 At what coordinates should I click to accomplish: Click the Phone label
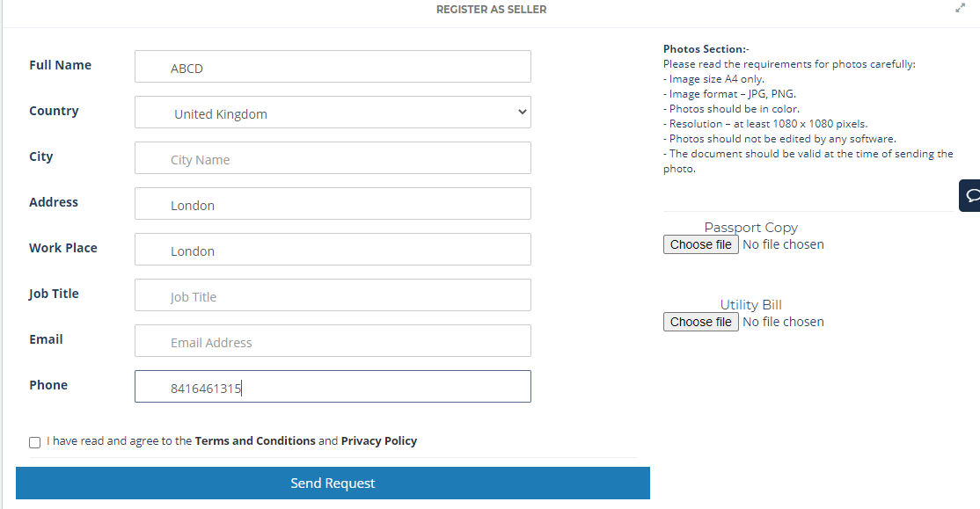(x=48, y=385)
